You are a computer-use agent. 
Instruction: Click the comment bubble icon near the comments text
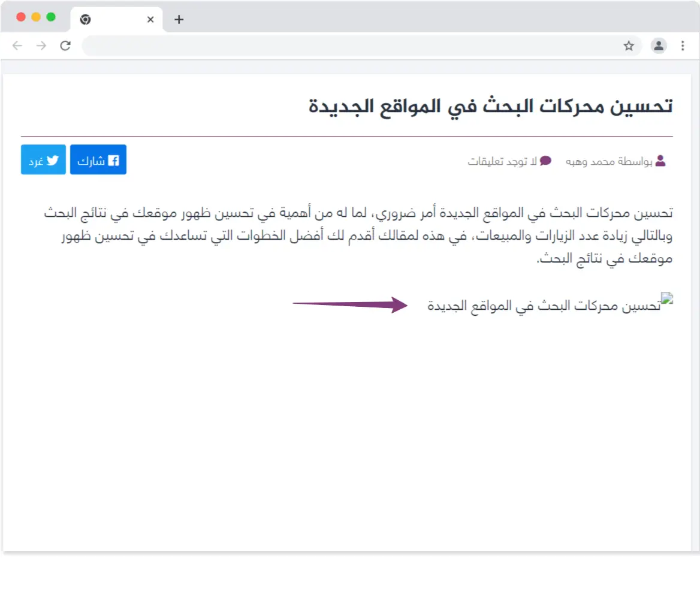pos(544,161)
